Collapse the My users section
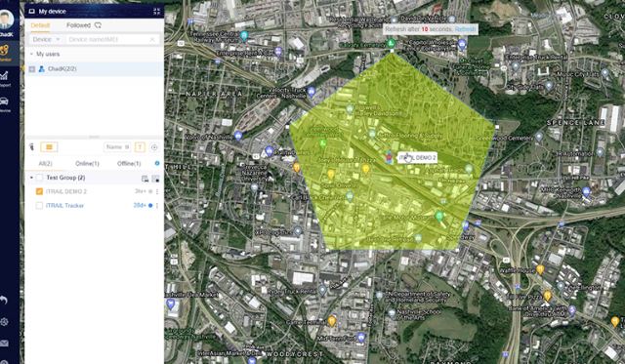Viewport: 625px width, 364px height. click(x=31, y=54)
